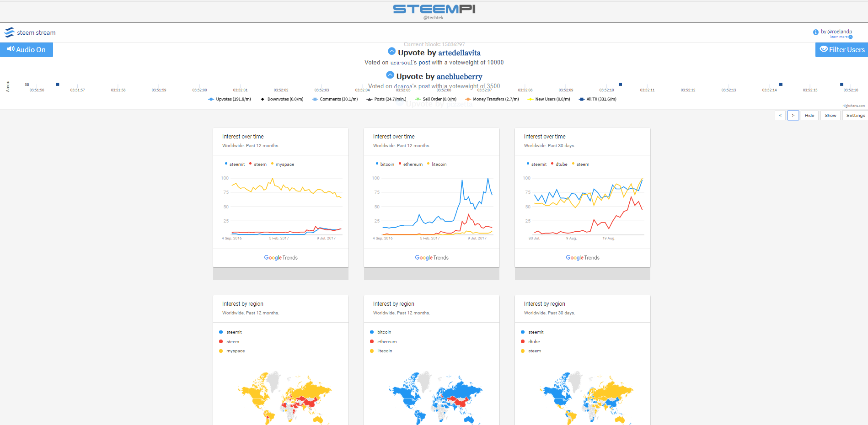Image resolution: width=868 pixels, height=425 pixels.
Task: Select bitcoin in interest by region card
Action: [x=380, y=332]
